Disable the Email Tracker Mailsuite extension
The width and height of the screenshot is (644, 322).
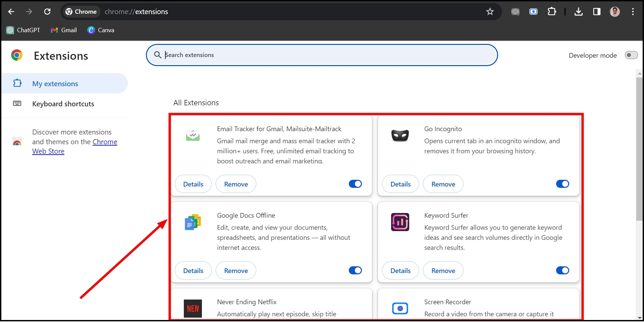tap(355, 184)
